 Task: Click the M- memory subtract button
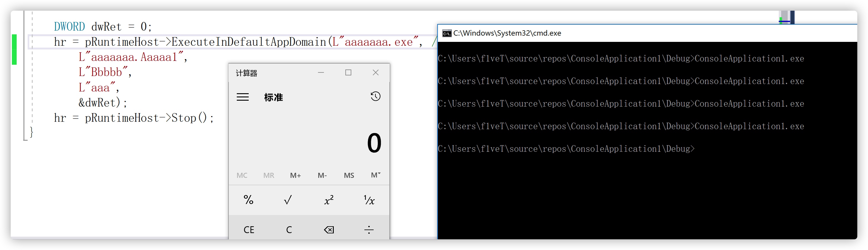[322, 175]
